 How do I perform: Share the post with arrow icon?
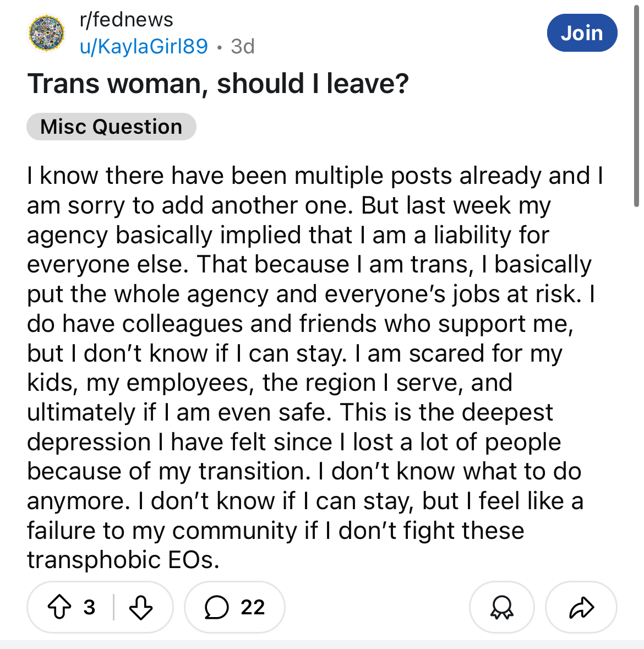[x=581, y=607]
